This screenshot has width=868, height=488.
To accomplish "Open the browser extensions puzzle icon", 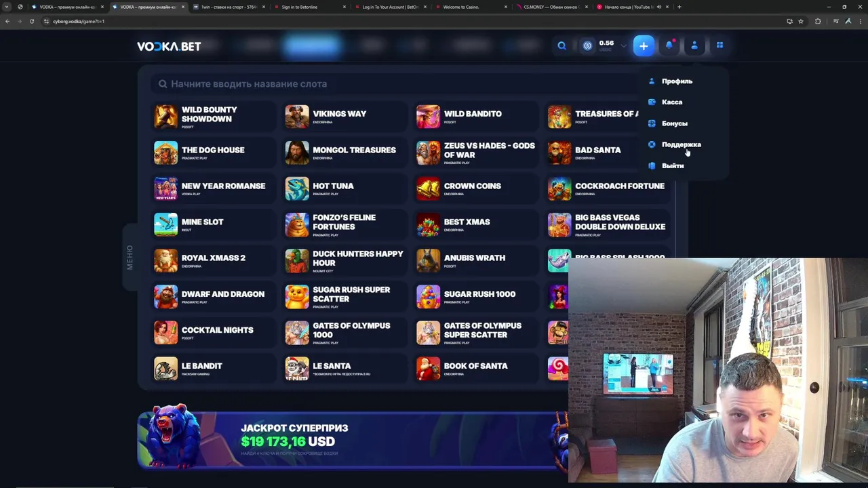I will pos(818,21).
